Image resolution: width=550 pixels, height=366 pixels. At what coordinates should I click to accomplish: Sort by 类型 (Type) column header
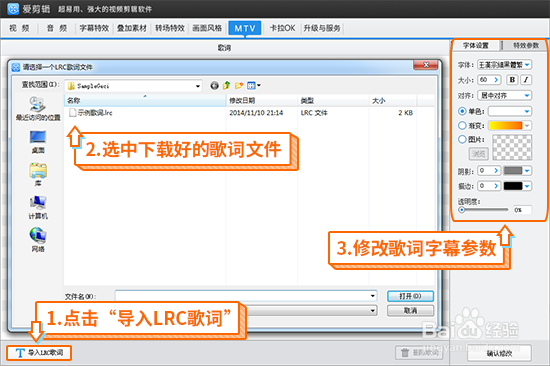tap(333, 100)
